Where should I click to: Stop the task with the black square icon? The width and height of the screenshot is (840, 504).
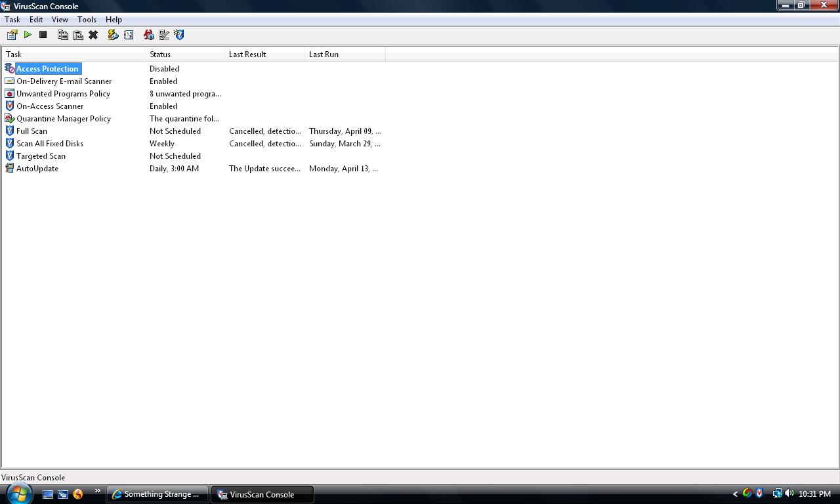[x=43, y=35]
